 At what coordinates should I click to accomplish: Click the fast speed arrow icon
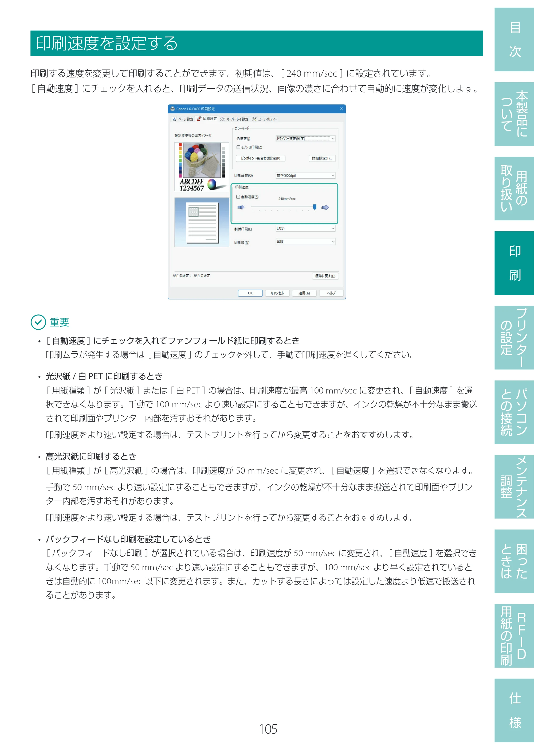click(x=325, y=207)
